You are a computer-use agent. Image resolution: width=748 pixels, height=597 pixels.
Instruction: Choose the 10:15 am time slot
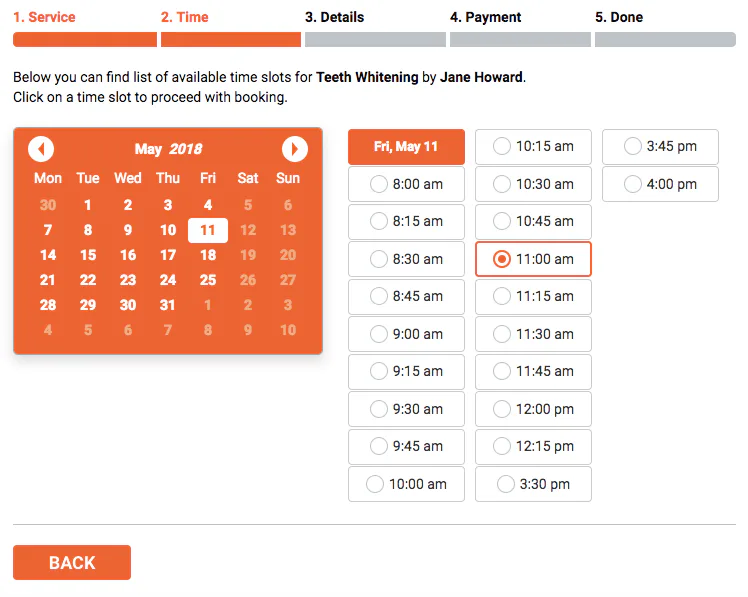(x=533, y=146)
